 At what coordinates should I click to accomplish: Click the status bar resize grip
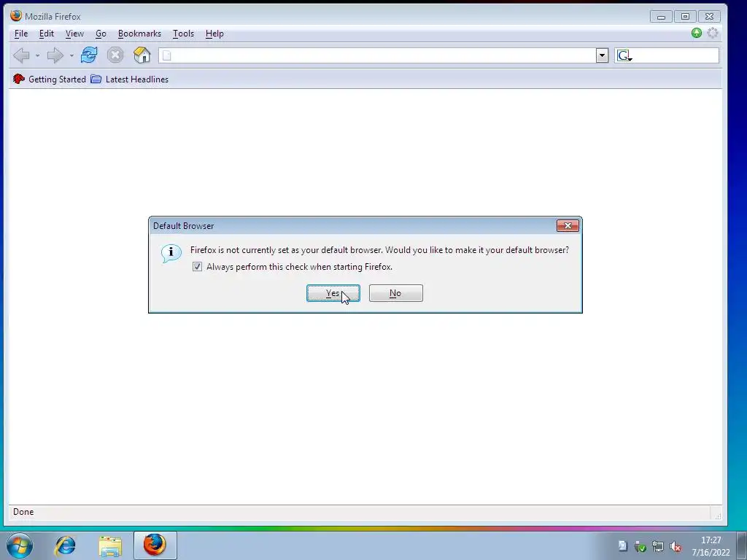pos(717,515)
